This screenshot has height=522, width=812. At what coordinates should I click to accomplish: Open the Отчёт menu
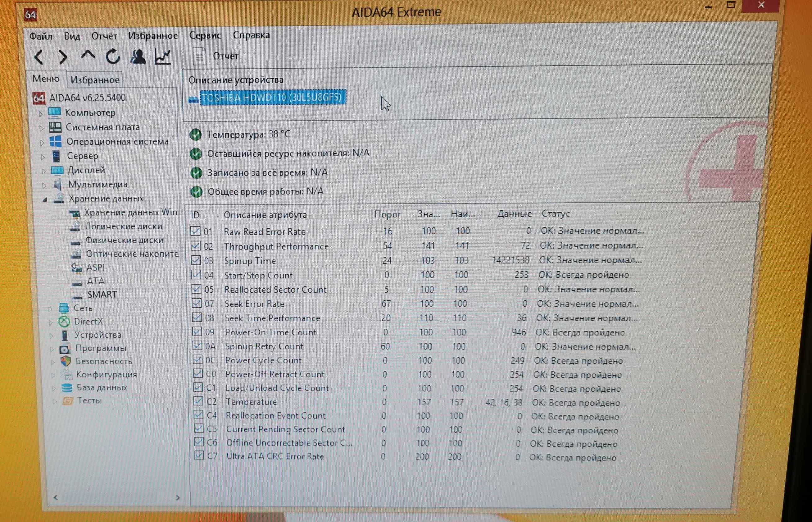point(104,36)
